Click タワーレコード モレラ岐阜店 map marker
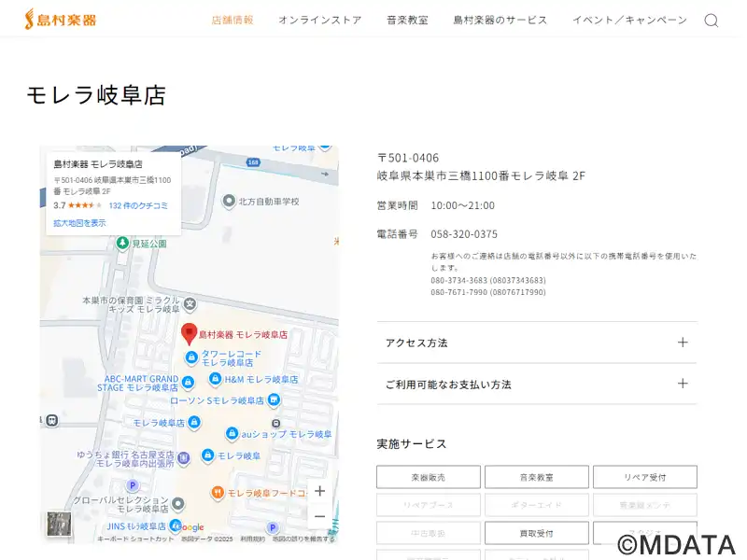 191,357
